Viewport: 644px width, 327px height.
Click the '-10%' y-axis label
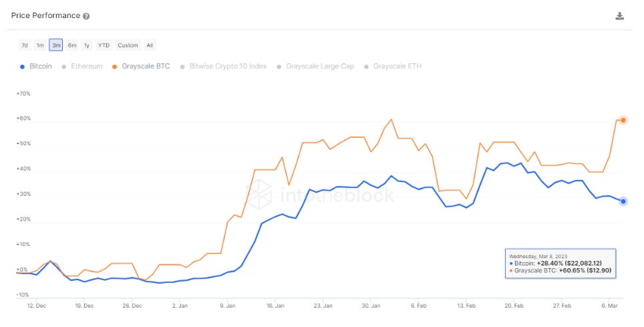(23, 295)
